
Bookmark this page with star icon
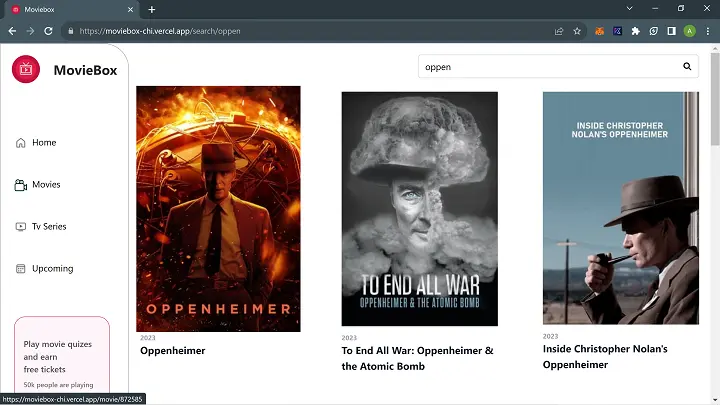[x=577, y=31]
